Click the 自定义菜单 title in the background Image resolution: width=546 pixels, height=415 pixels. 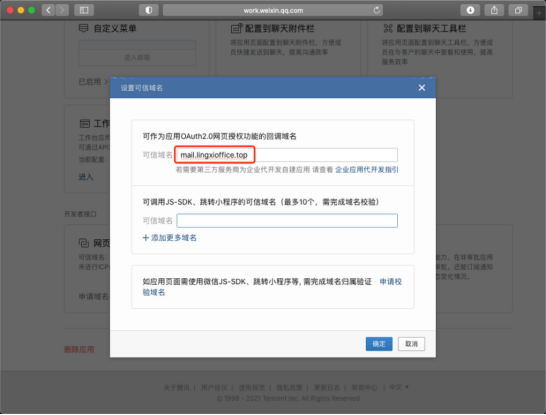pyautogui.click(x=115, y=29)
